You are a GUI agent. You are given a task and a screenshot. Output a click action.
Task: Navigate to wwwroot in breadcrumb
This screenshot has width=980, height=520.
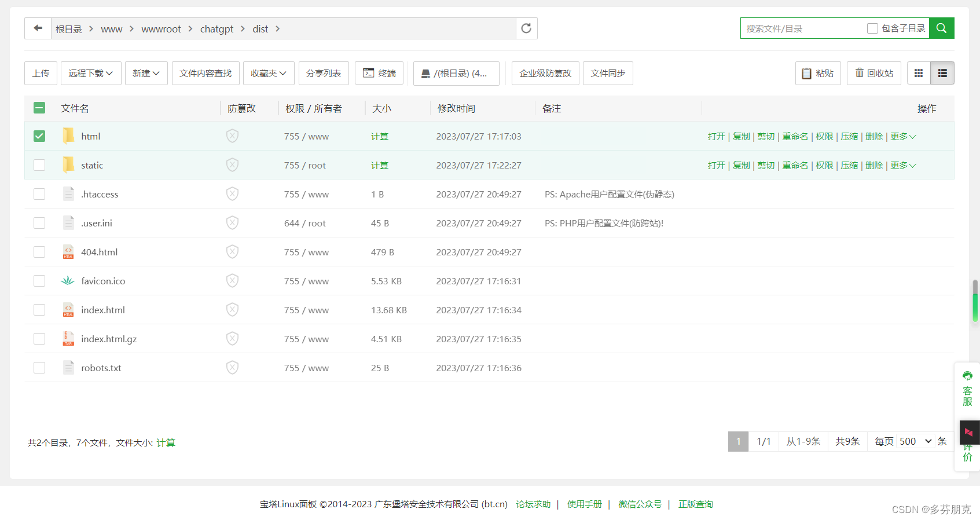pos(161,29)
